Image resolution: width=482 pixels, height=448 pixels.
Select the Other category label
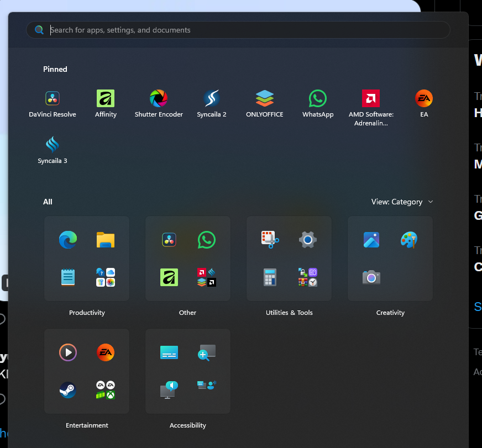click(187, 313)
